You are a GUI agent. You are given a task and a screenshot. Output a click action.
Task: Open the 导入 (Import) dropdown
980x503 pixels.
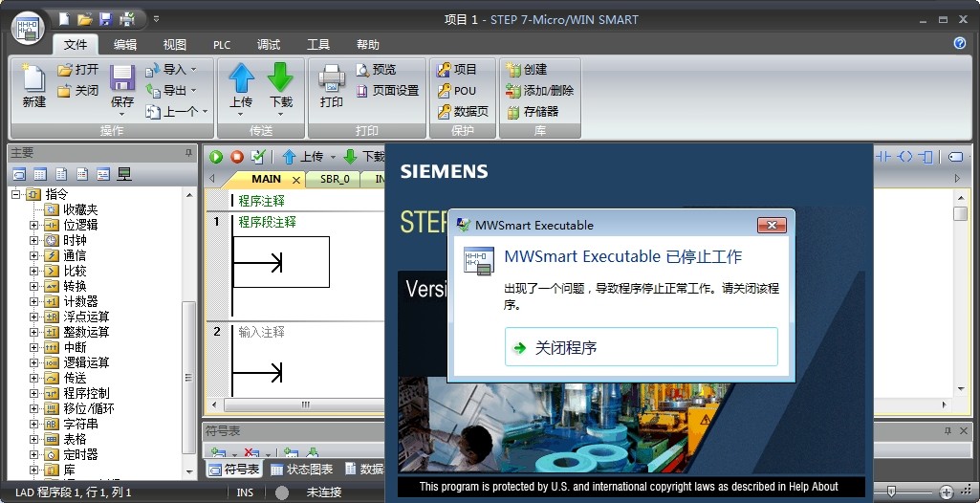click(x=170, y=70)
